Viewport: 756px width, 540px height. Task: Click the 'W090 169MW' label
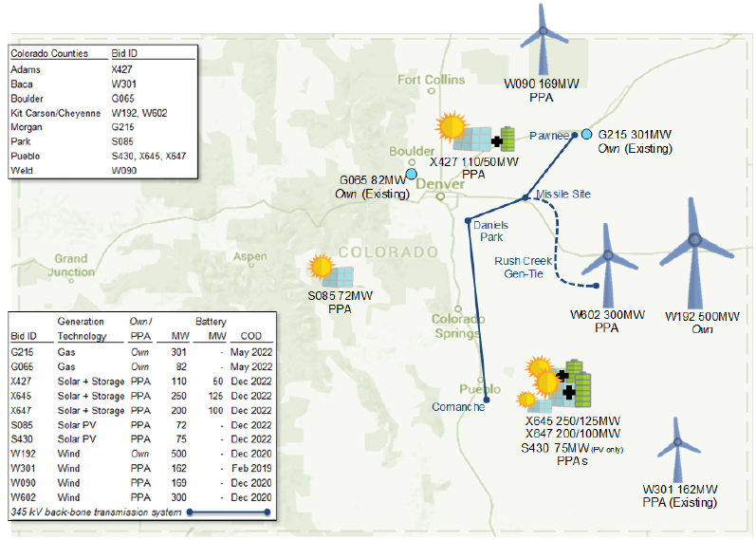(542, 84)
